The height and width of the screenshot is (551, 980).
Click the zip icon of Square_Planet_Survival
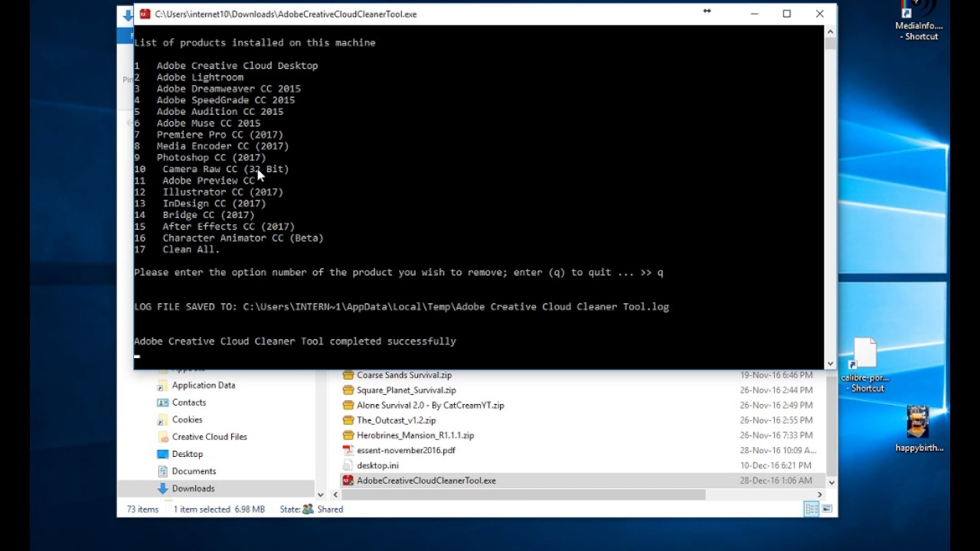[x=348, y=390]
